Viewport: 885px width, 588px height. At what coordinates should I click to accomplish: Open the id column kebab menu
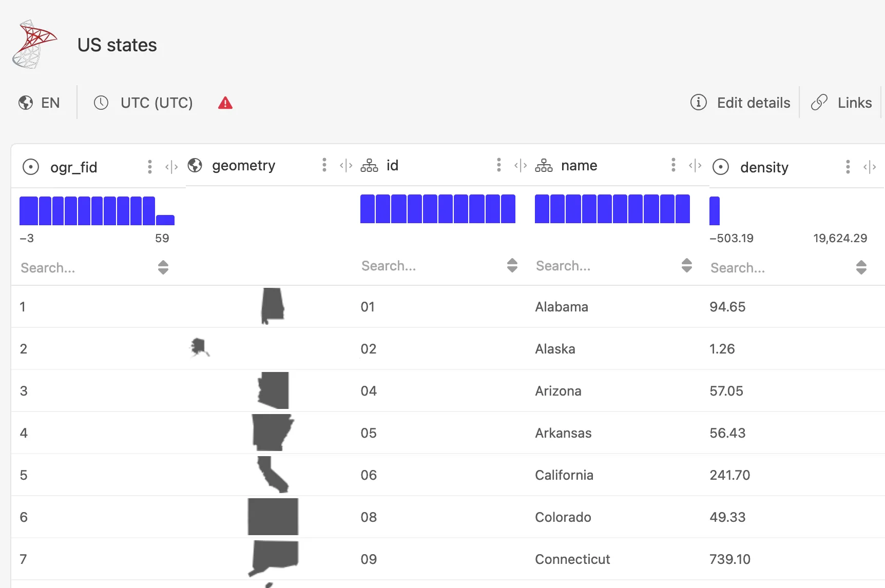tap(499, 165)
